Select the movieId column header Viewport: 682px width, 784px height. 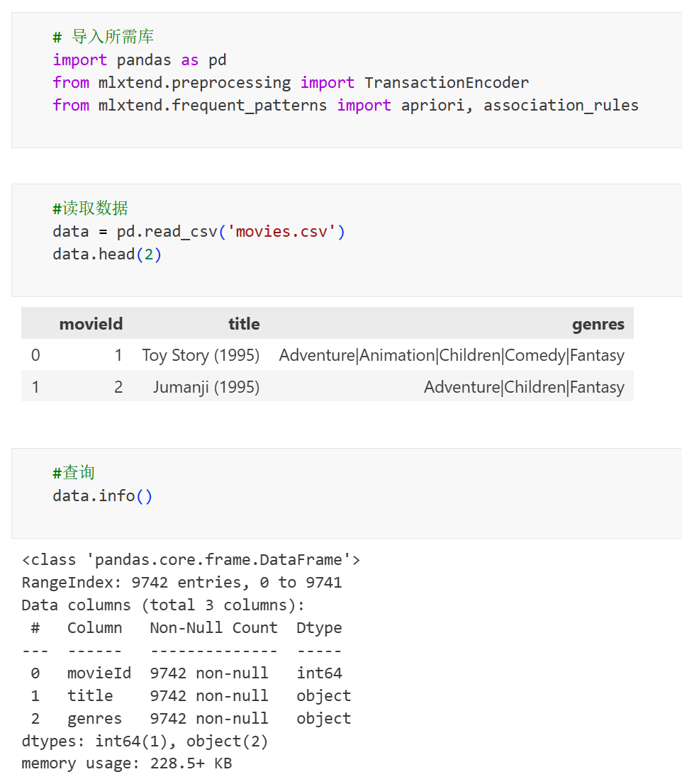91,324
